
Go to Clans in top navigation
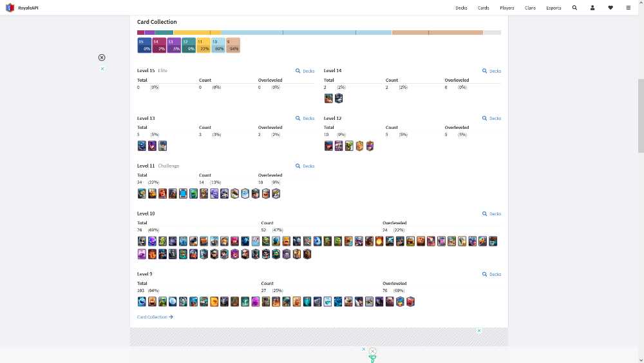coord(530,8)
